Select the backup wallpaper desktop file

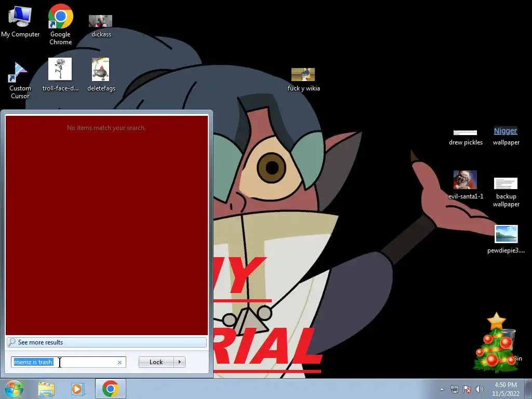click(x=506, y=192)
